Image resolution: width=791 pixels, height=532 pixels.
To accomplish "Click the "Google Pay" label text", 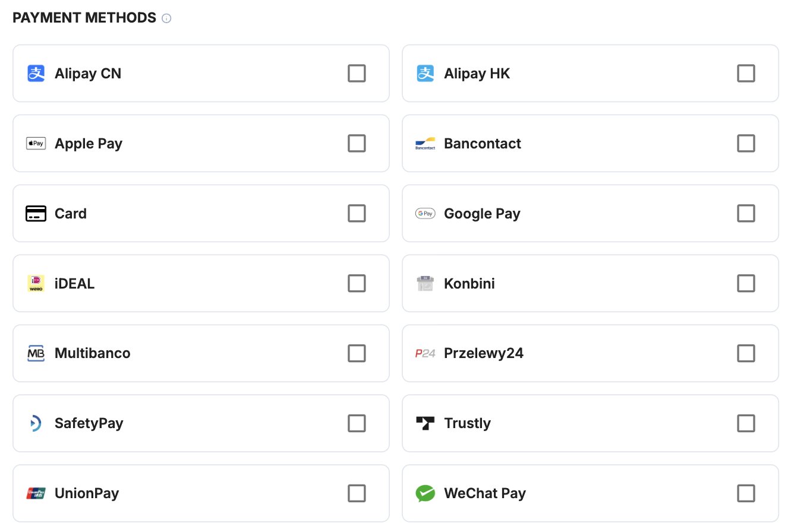I will [482, 214].
